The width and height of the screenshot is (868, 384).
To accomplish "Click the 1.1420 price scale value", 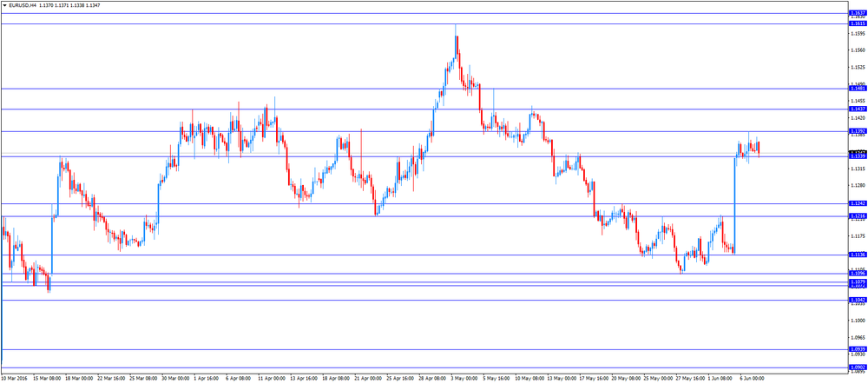I will [x=858, y=118].
